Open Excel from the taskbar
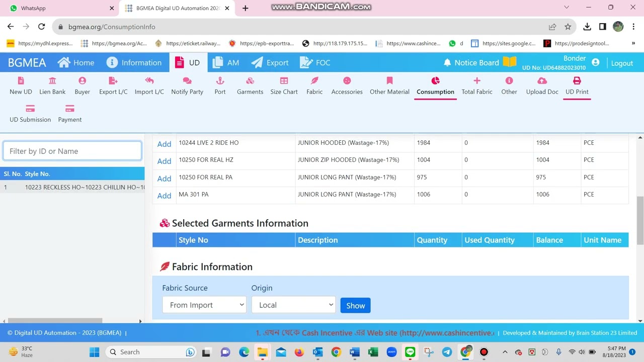Screen dimensions: 644x362 click(x=373, y=352)
